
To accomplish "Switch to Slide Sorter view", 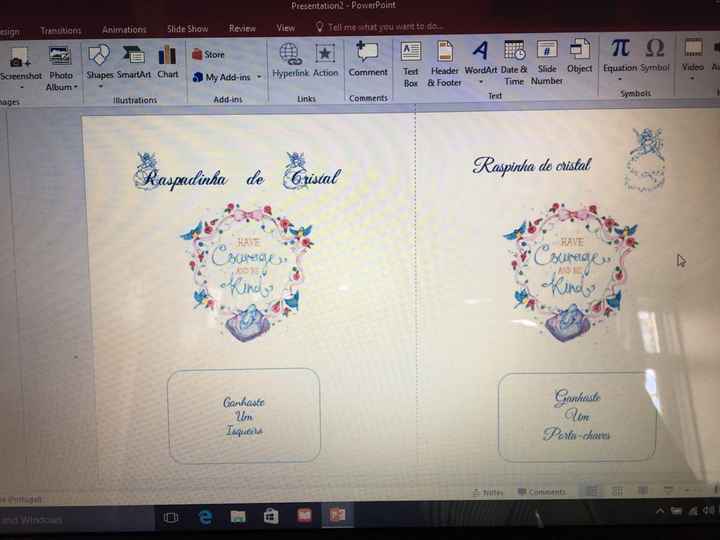I will click(618, 491).
